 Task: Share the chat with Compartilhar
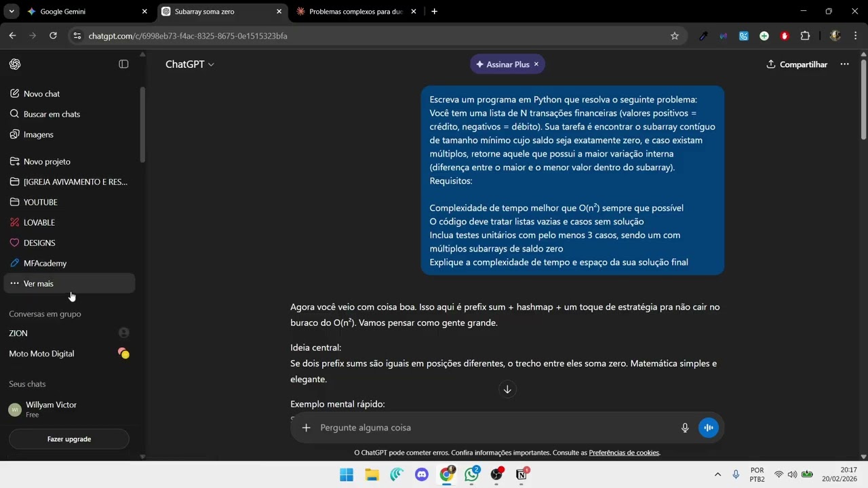pyautogui.click(x=797, y=64)
